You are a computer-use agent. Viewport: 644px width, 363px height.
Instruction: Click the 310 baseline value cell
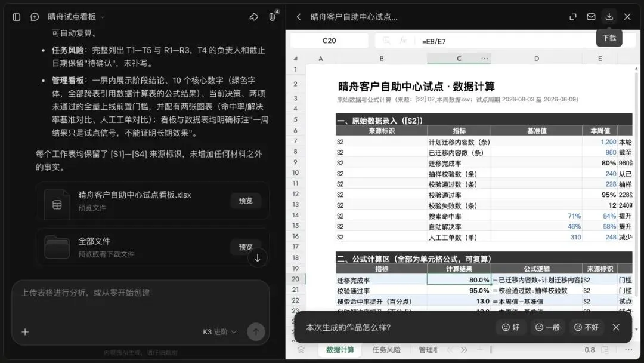(x=537, y=237)
